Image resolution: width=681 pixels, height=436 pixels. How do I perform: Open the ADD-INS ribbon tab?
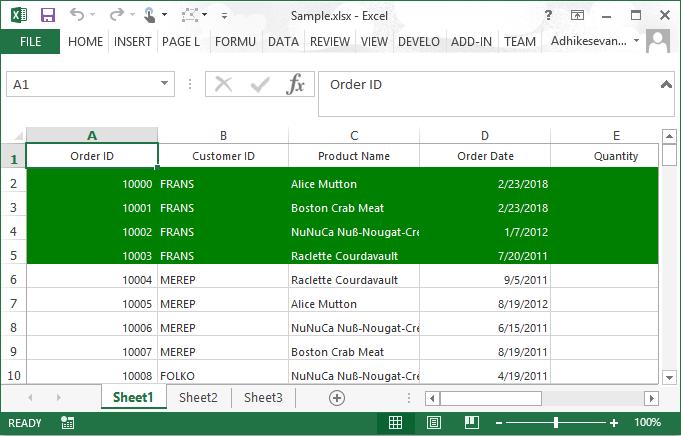click(x=471, y=42)
